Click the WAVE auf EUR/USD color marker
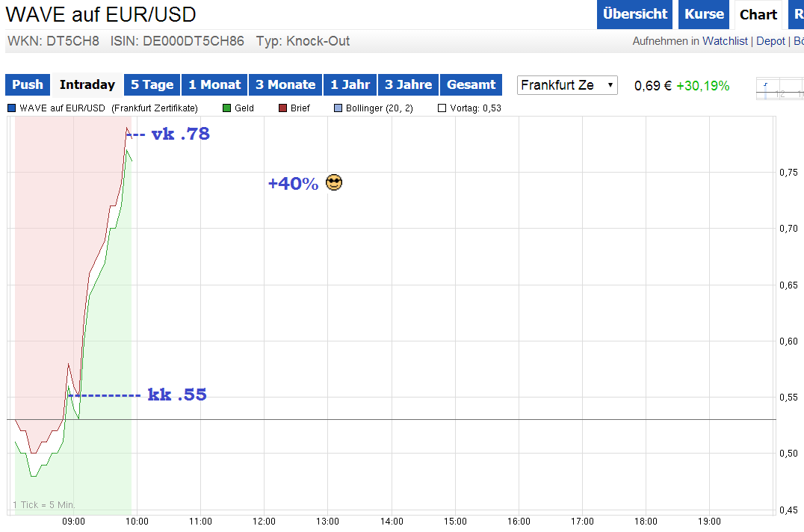Screen dimensions: 804x532 click(x=10, y=108)
